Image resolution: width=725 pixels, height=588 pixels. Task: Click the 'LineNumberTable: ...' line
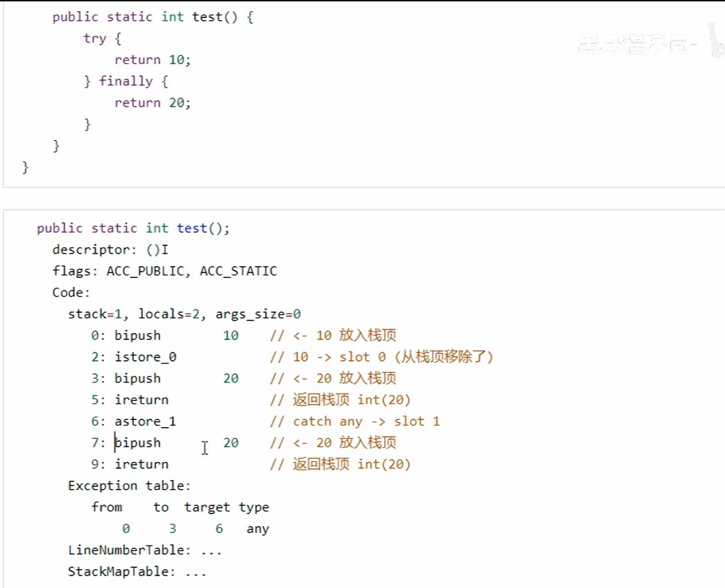point(145,550)
